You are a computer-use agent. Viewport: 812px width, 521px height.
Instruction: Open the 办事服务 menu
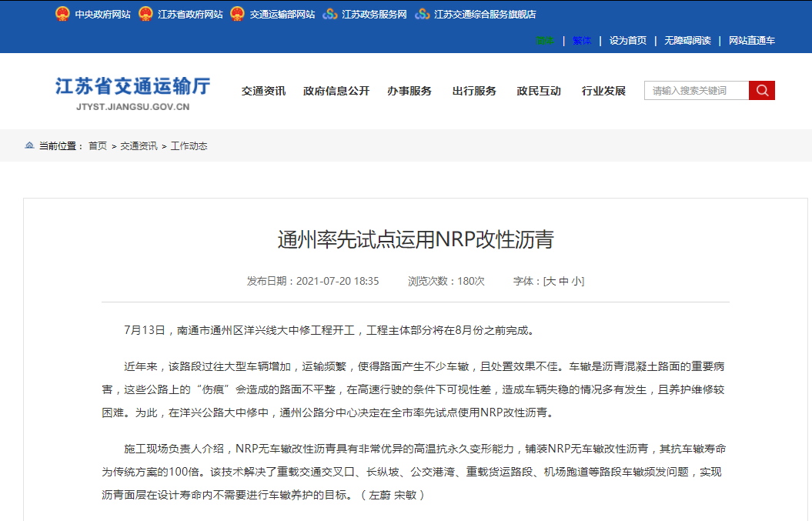click(x=409, y=91)
